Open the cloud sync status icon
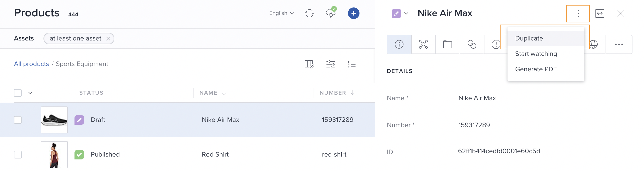644x171 pixels. [331, 13]
